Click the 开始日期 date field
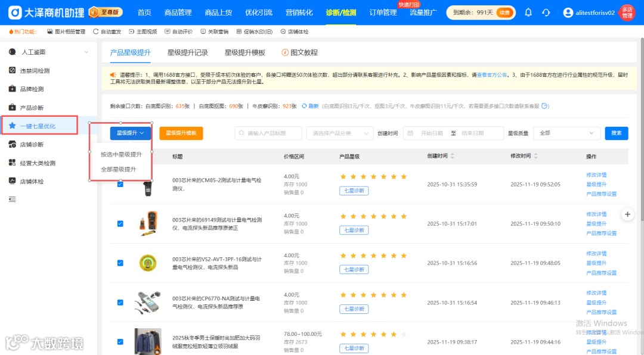Image resolution: width=644 pixels, height=355 pixels. pos(432,133)
